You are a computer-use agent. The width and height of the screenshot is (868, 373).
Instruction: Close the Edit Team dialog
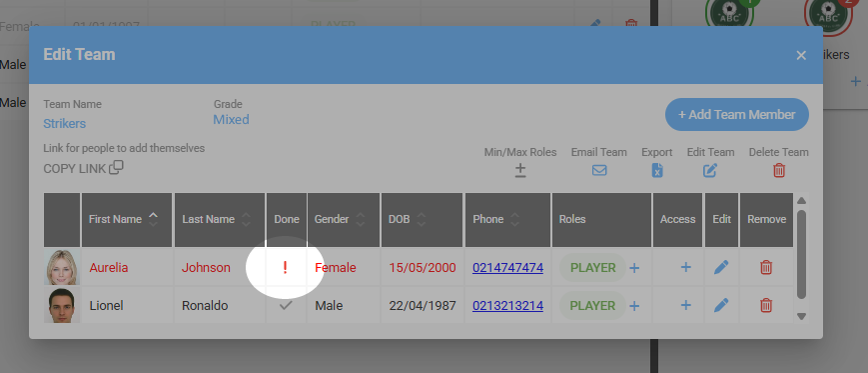click(x=801, y=55)
